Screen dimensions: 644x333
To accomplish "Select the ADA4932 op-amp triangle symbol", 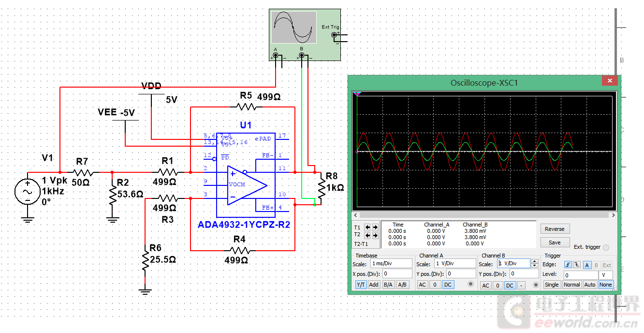I will (x=247, y=185).
